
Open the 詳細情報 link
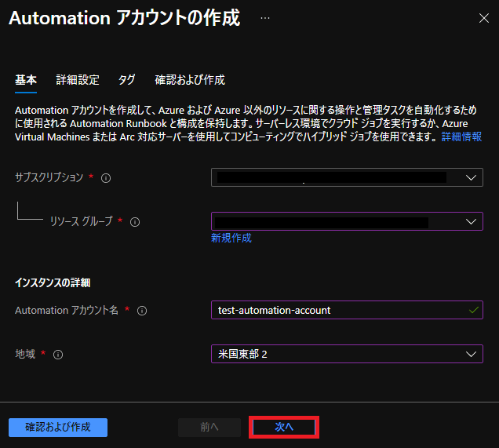tap(461, 137)
